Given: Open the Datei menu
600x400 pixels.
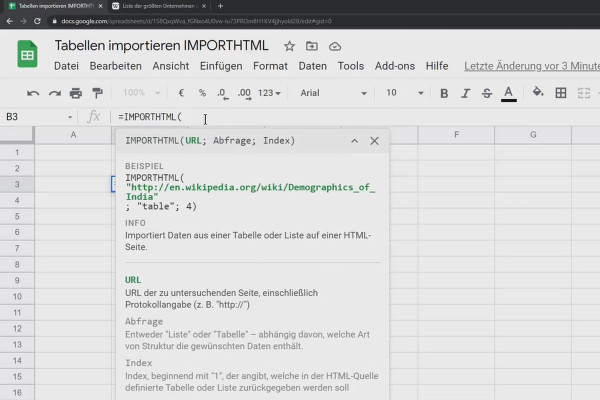Looking at the screenshot, I should point(66,66).
